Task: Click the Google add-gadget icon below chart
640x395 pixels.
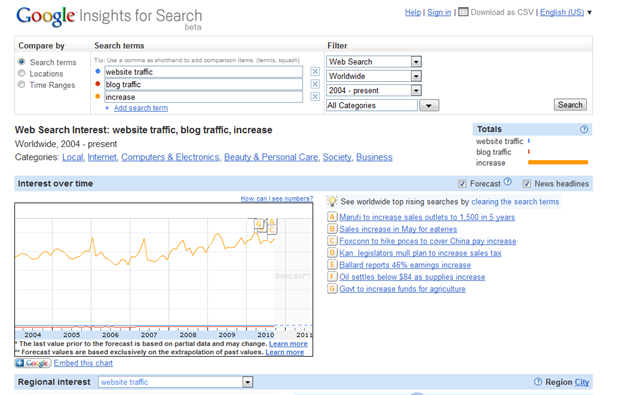Action: coord(33,363)
